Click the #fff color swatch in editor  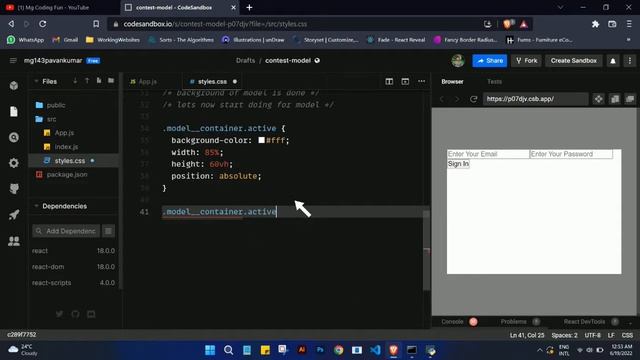click(262, 140)
